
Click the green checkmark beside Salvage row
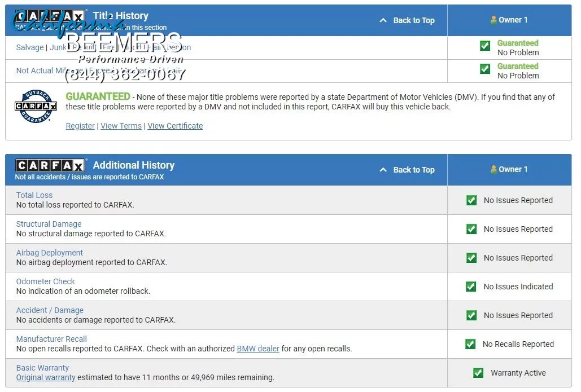484,46
